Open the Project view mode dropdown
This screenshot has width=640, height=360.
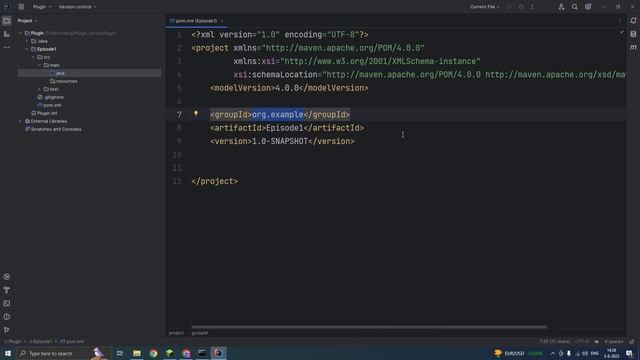click(27, 21)
